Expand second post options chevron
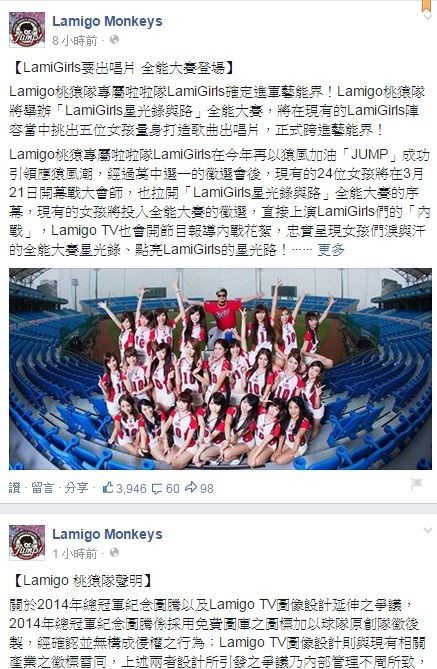Screen dimensions: 437x669 pyautogui.click(x=427, y=530)
